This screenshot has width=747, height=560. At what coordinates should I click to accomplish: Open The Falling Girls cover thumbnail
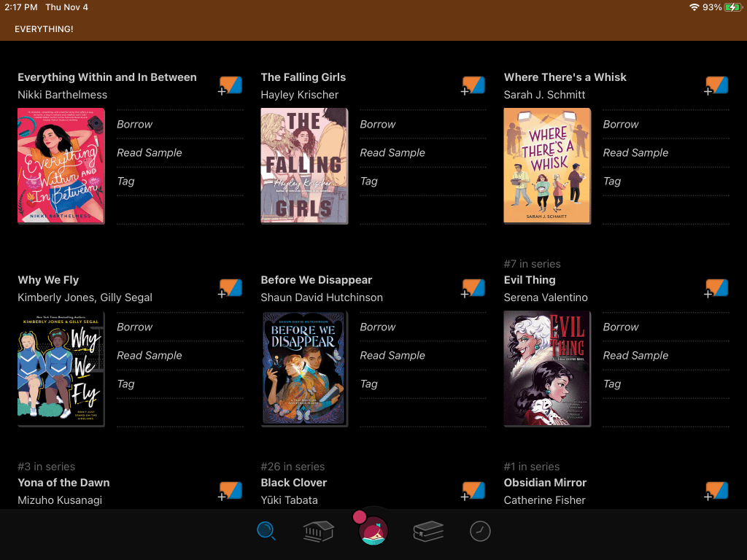coord(304,166)
